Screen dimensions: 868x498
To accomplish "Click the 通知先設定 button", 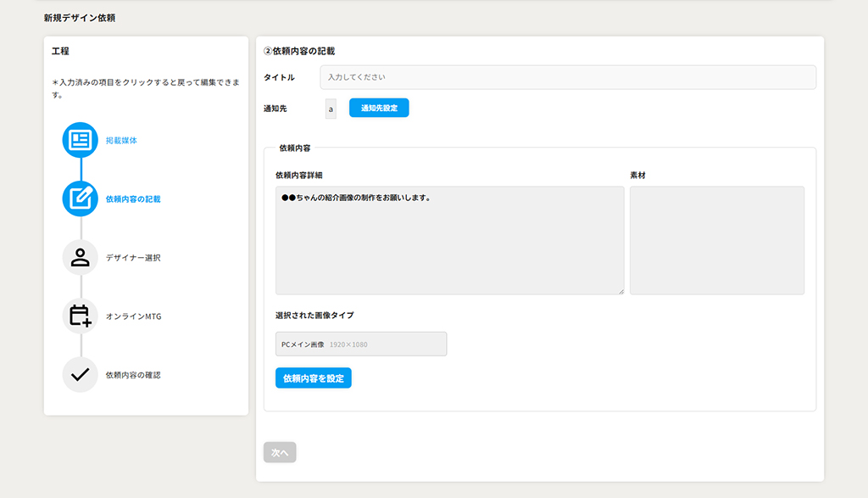I will pyautogui.click(x=379, y=108).
